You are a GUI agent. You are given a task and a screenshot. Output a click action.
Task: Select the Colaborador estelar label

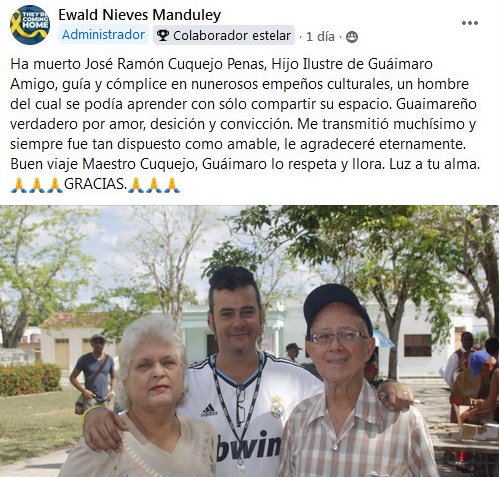point(232,36)
